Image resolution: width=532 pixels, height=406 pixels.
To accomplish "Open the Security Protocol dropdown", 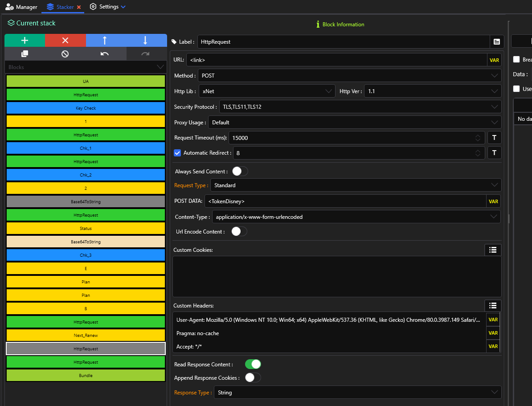I will tap(360, 107).
